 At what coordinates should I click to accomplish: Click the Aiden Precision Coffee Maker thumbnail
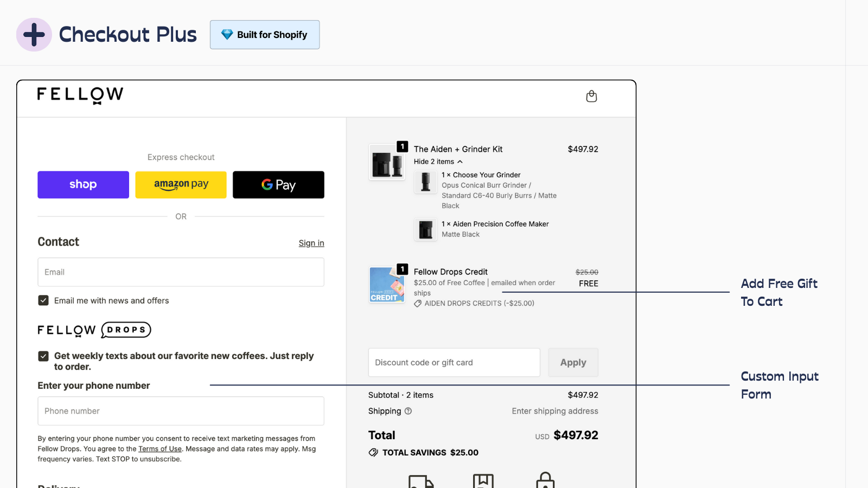click(426, 230)
